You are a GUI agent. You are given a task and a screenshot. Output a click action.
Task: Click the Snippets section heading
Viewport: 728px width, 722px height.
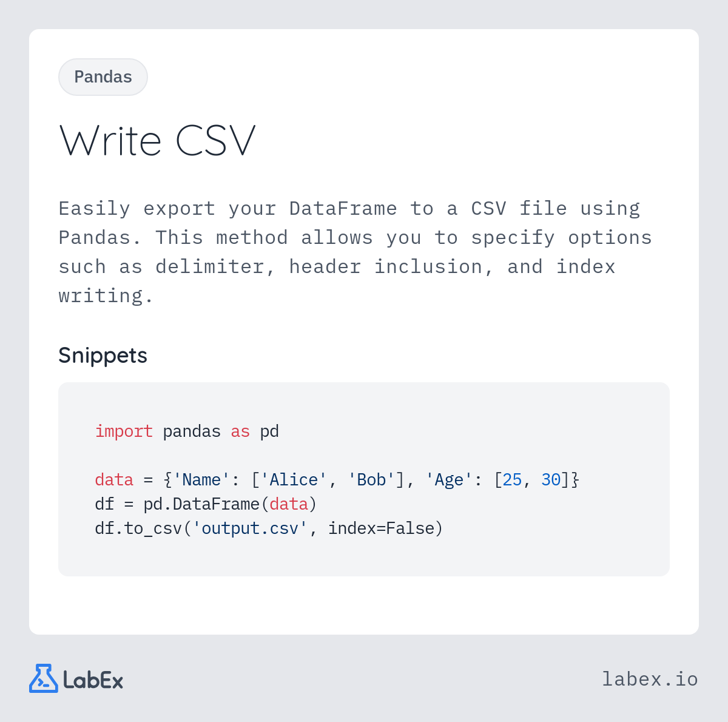tap(103, 356)
